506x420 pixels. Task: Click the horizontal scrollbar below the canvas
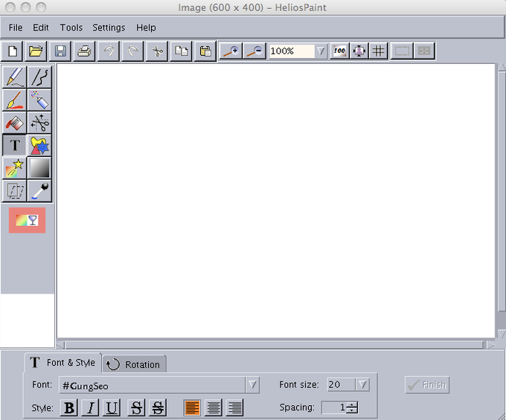[x=274, y=345]
